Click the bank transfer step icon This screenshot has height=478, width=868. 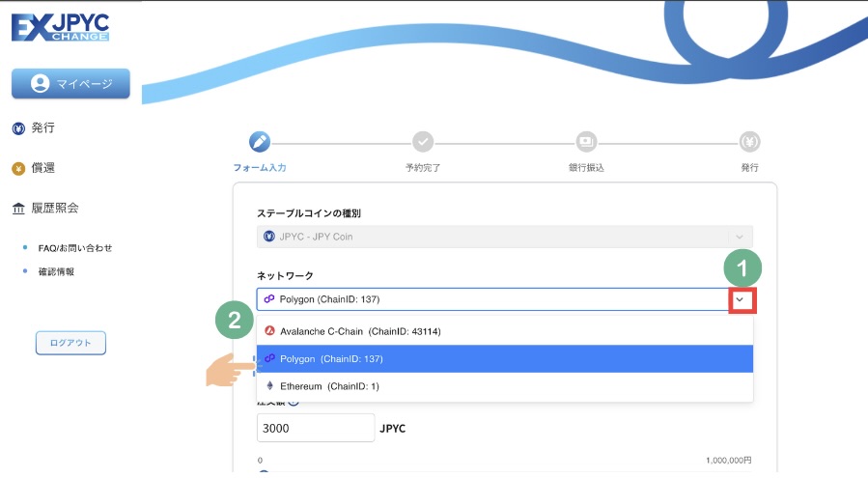586,142
